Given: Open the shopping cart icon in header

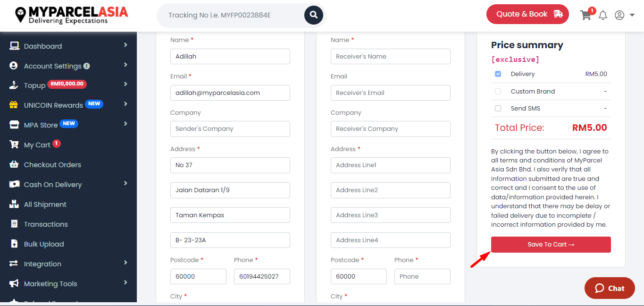Looking at the screenshot, I should 585,15.
